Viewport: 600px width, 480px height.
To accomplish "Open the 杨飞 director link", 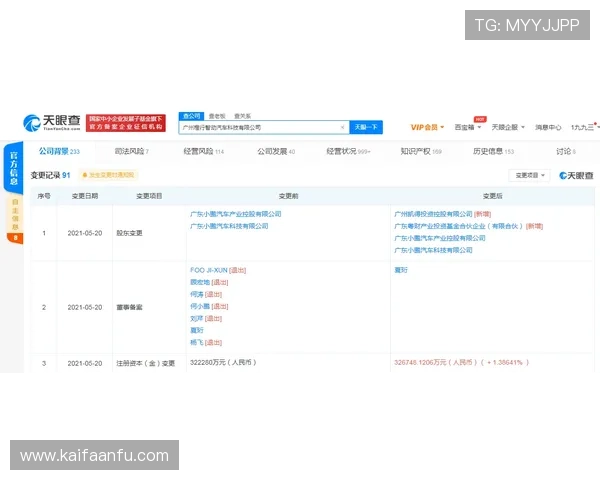I will point(197,342).
